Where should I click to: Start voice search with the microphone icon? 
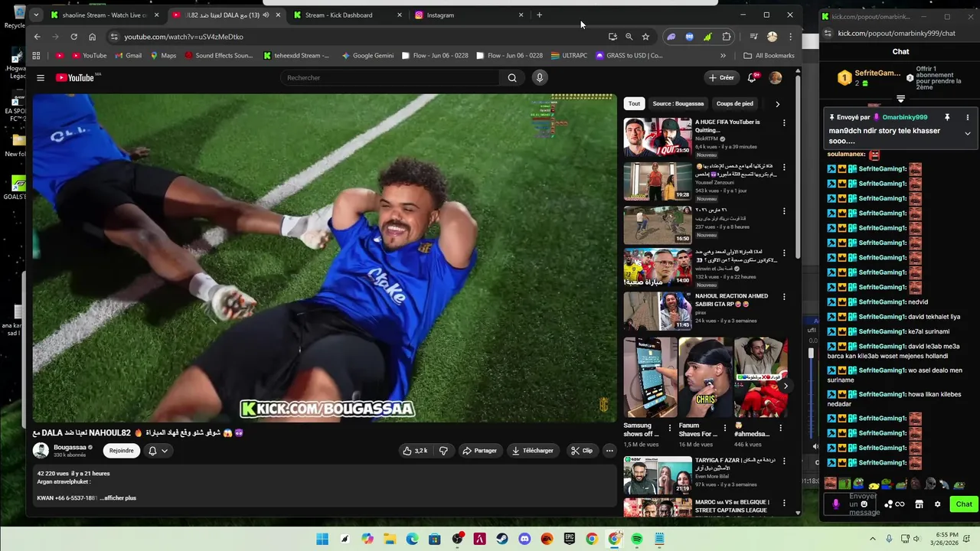point(540,77)
